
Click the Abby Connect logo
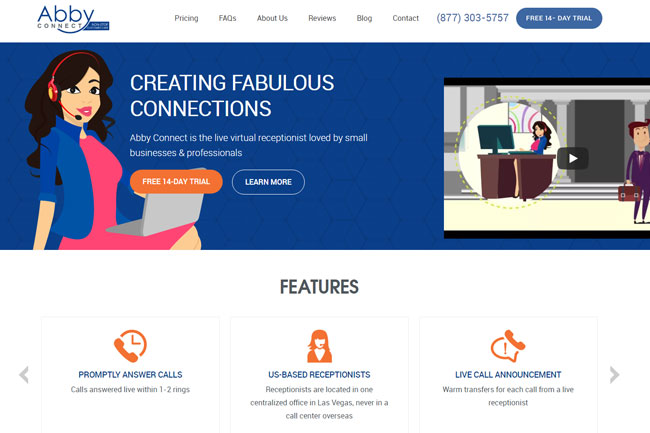pos(73,19)
